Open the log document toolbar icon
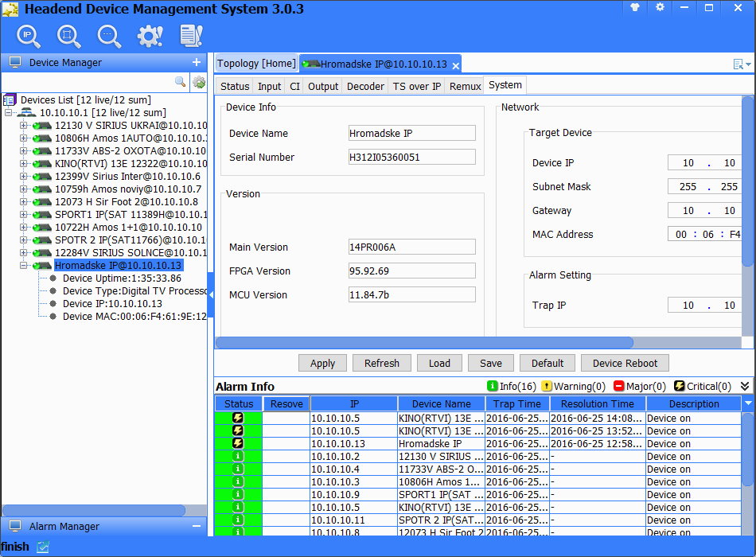This screenshot has height=557, width=756. [x=191, y=36]
